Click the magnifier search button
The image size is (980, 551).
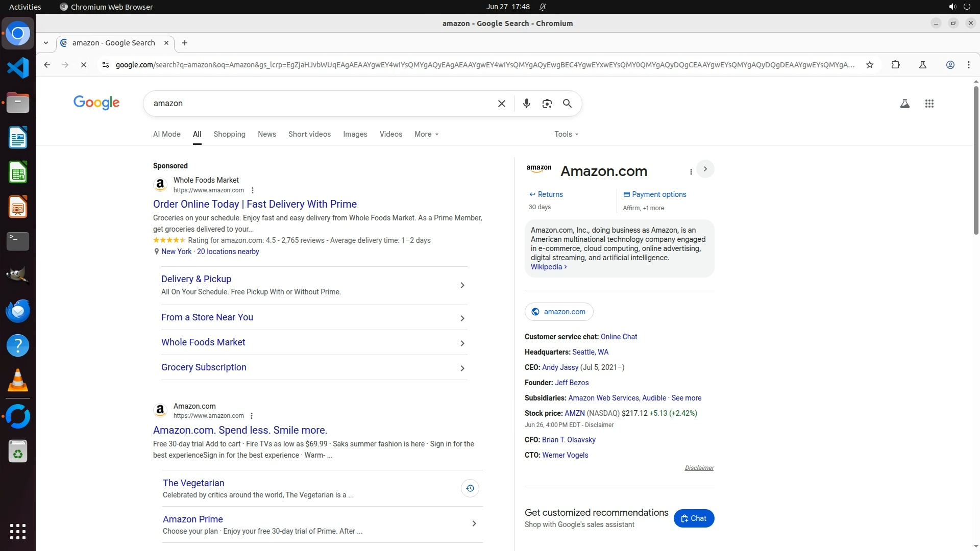567,104
